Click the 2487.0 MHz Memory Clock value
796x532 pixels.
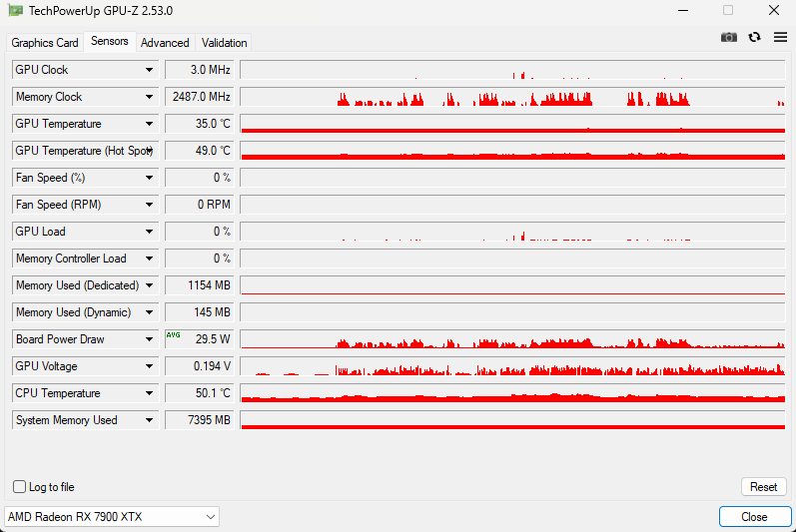point(200,97)
